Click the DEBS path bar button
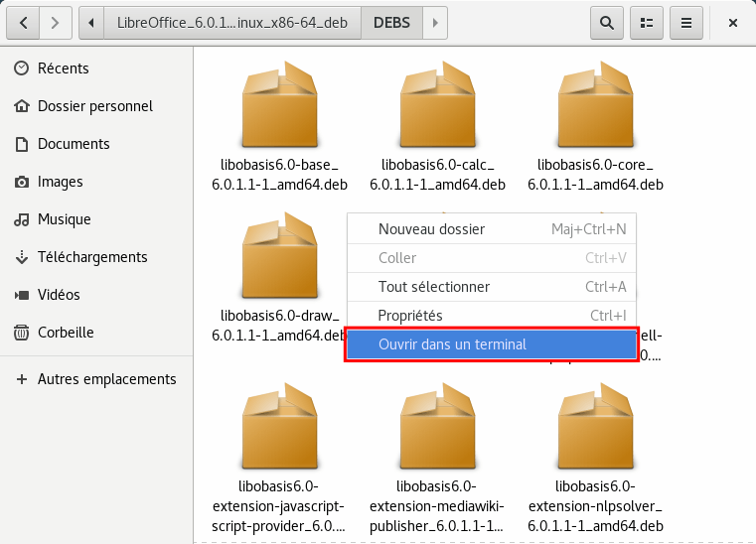 tap(391, 23)
